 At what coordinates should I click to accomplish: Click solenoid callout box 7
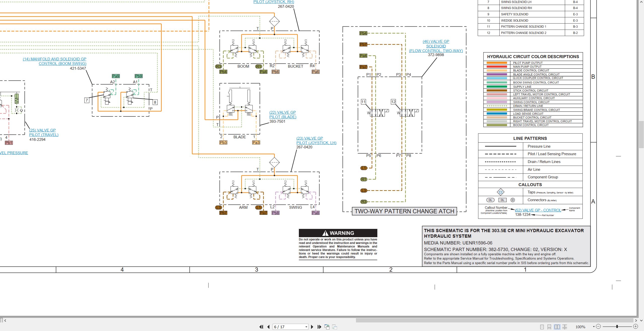click(x=87, y=100)
